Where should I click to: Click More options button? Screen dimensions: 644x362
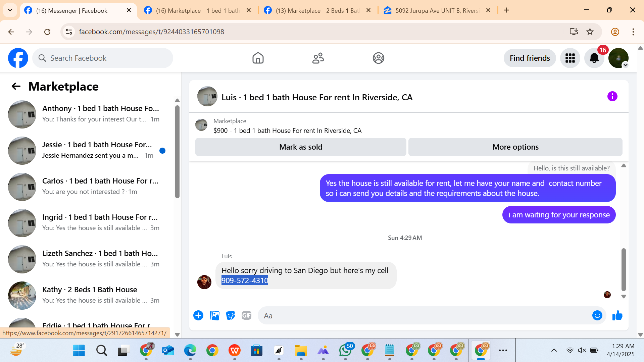pyautogui.click(x=515, y=147)
